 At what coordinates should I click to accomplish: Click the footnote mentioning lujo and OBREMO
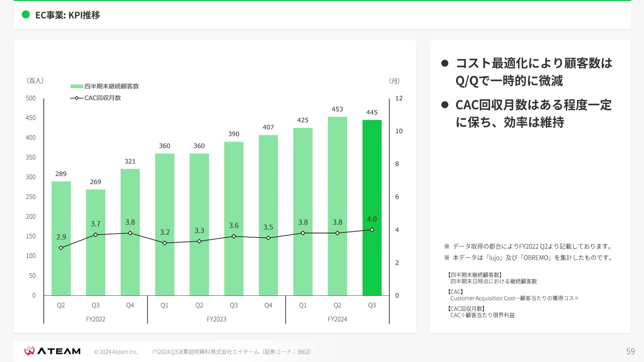tap(529, 258)
